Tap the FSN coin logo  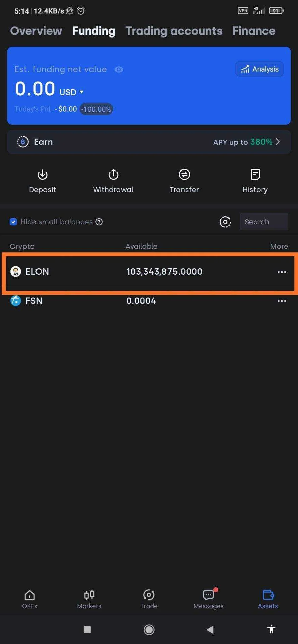pyautogui.click(x=15, y=301)
